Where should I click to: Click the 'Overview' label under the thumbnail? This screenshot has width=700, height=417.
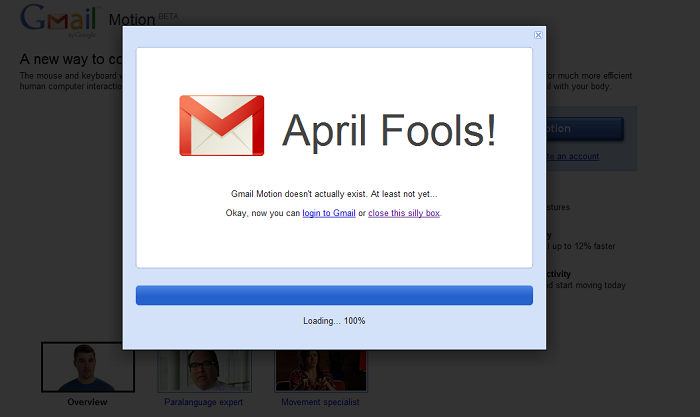click(x=88, y=402)
